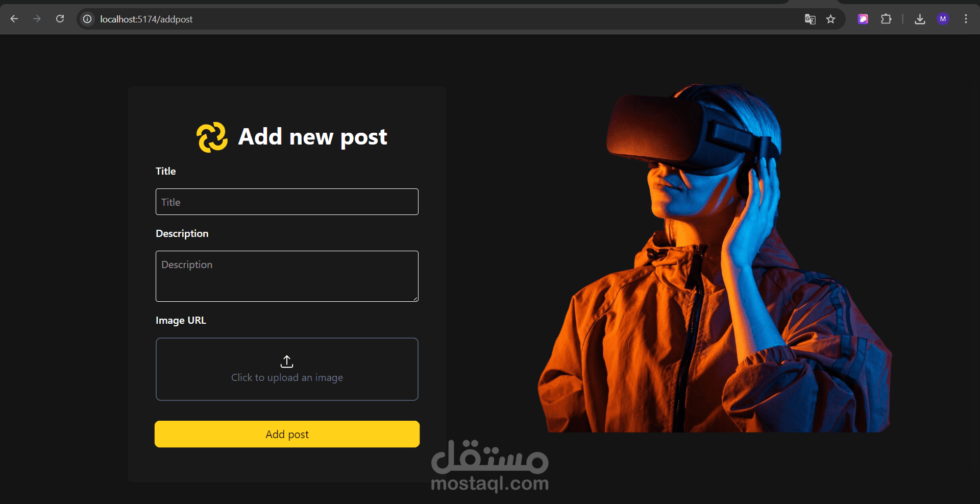
Task: Click the upload arrow icon
Action: (287, 362)
